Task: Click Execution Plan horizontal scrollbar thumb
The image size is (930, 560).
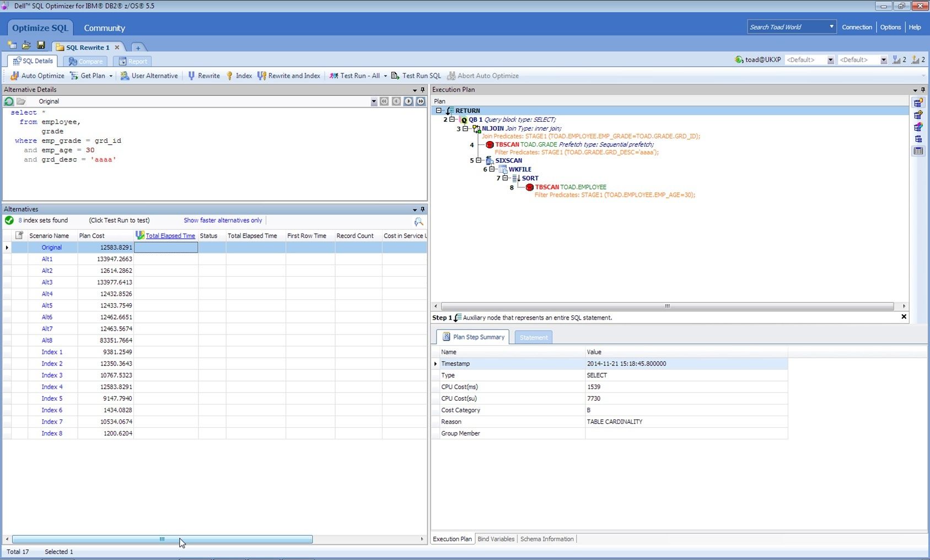Action: pos(667,306)
